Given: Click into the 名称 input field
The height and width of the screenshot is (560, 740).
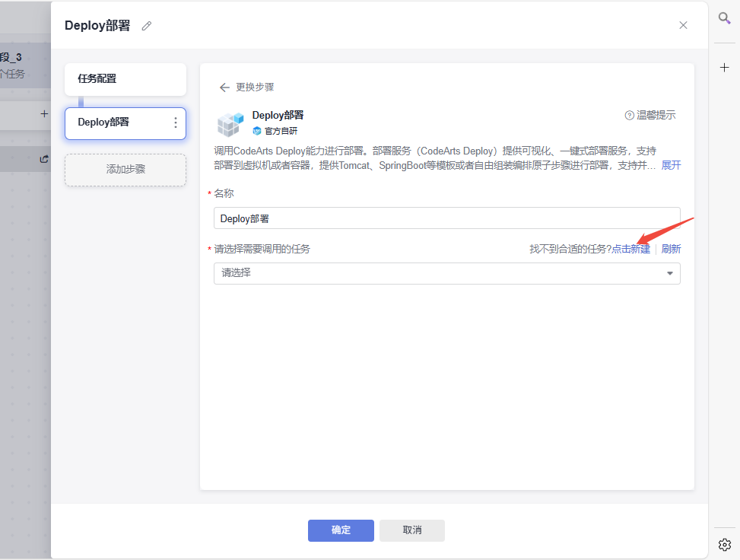Looking at the screenshot, I should tap(447, 218).
